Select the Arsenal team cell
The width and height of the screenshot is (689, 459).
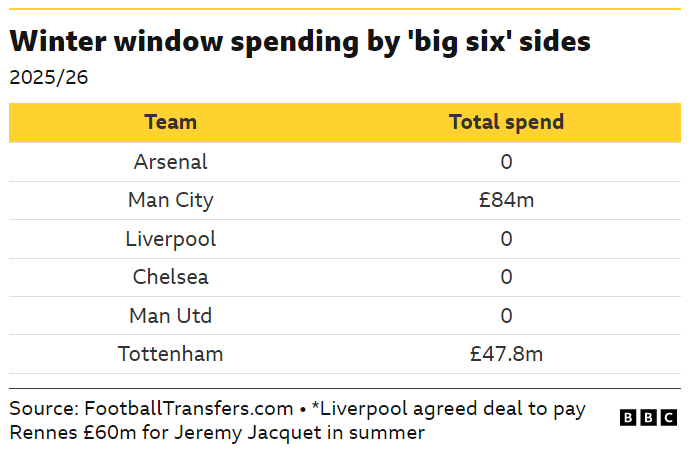(x=171, y=161)
